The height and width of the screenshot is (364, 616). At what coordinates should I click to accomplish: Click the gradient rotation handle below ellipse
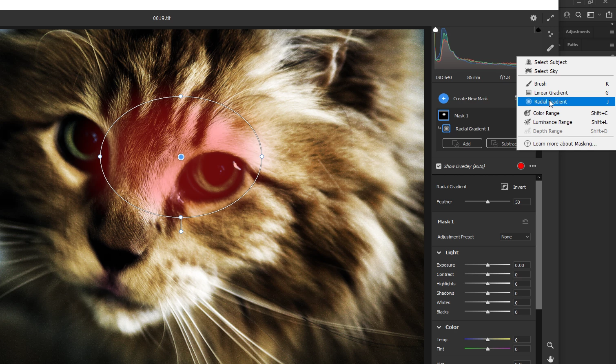pos(181,232)
